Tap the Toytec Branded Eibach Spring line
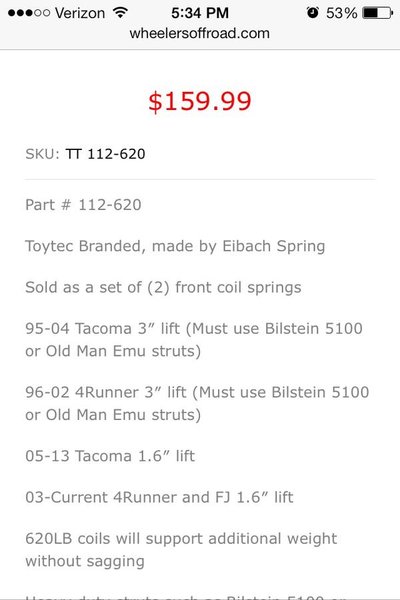 [x=175, y=246]
